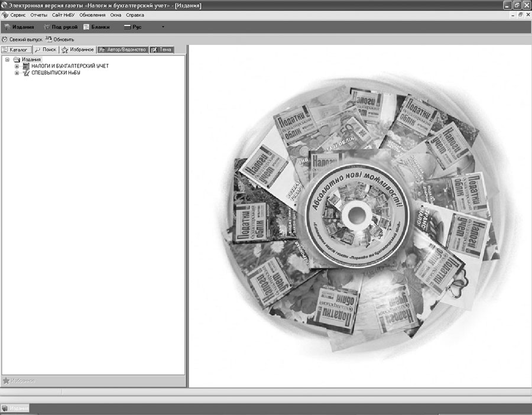Click the newspaper icon beside НАЛОГИ И БУХГАЛТЕРСКИЙ УЧЕТ

click(26, 66)
